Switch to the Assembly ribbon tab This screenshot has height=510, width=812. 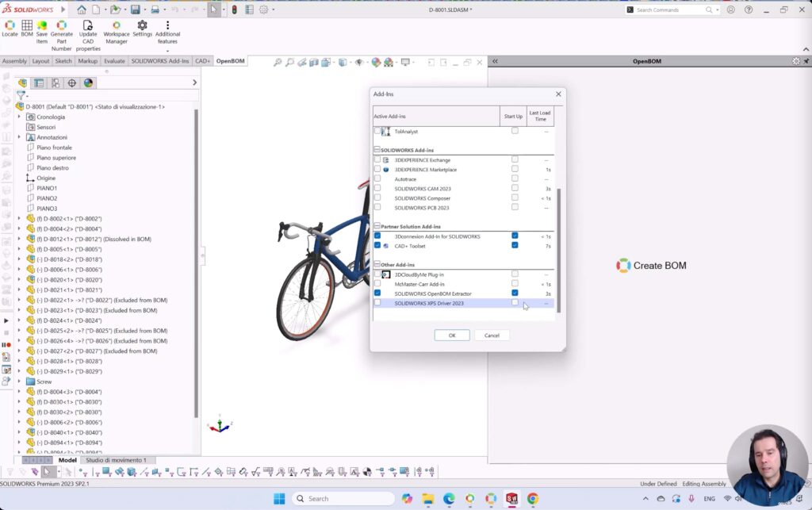[14, 61]
